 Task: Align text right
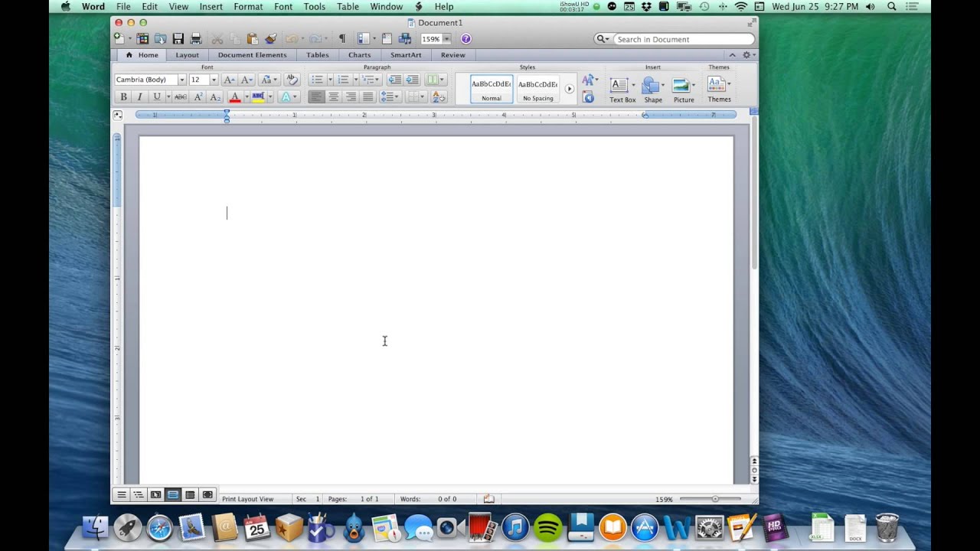(x=351, y=96)
